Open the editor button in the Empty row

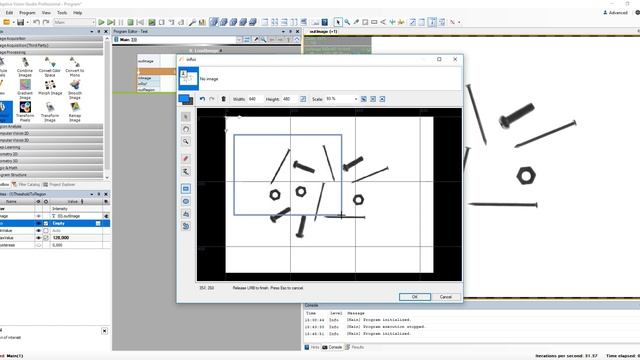tap(98, 223)
